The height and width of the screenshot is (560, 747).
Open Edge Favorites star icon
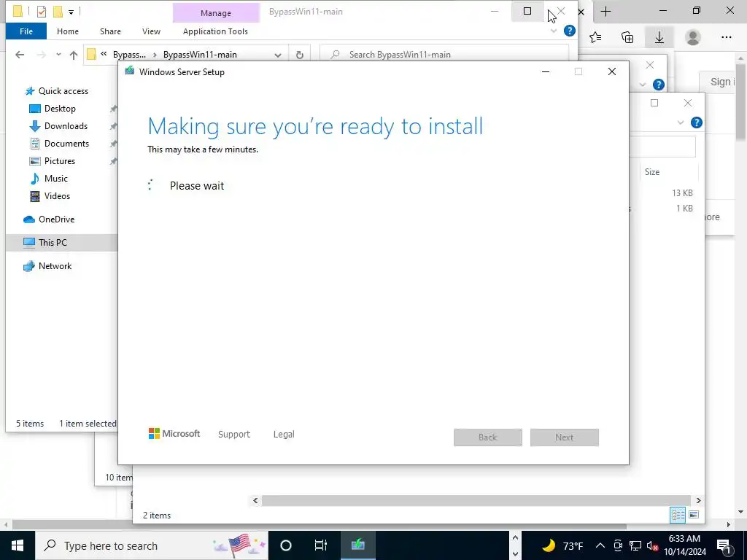[x=595, y=38]
